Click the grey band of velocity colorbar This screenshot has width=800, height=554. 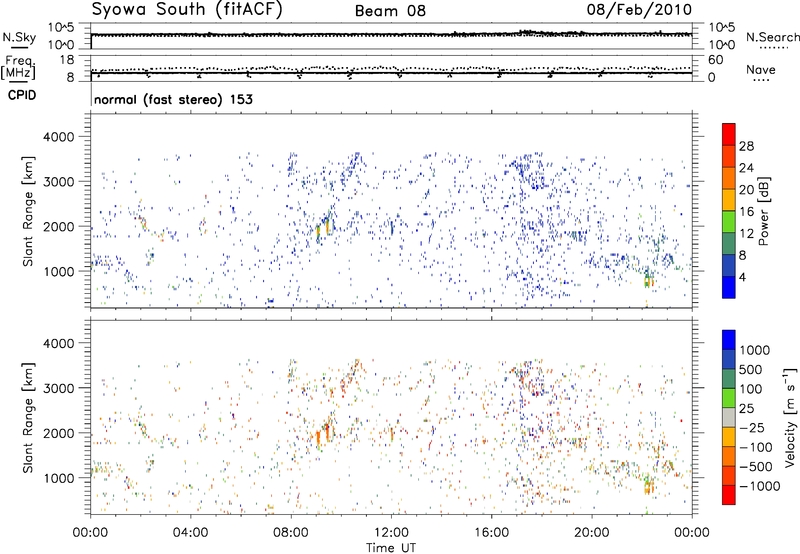coord(729,417)
